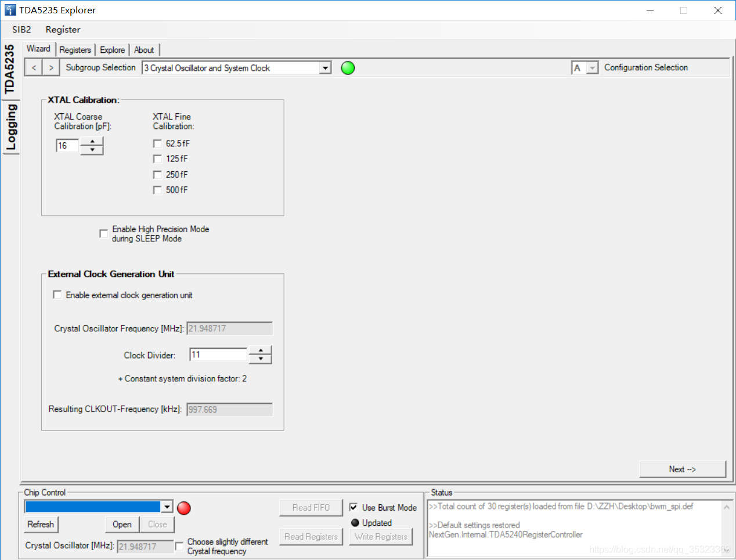Click the Write Registers button

381,537
